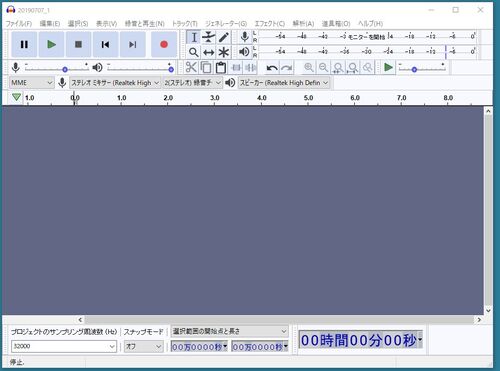This screenshot has width=500, height=371.
Task: Open the selection start and length dropdown
Action: [229, 331]
